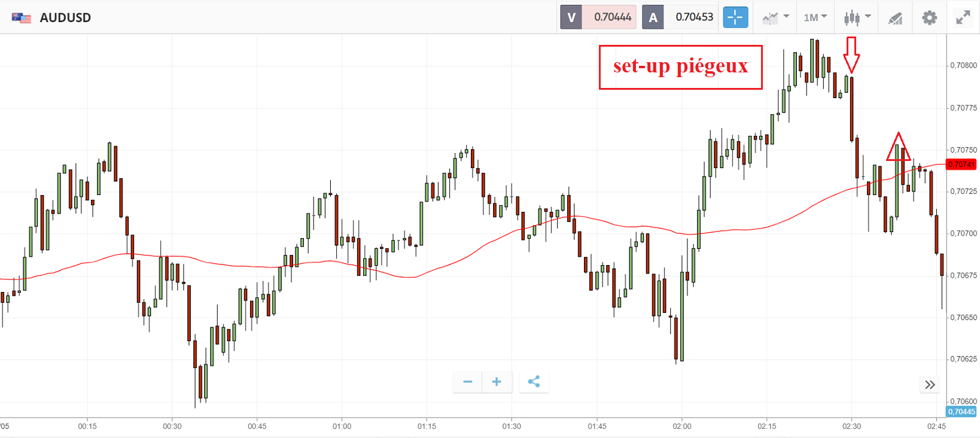
Task: Zoom out the chart with minus button
Action: [468, 382]
